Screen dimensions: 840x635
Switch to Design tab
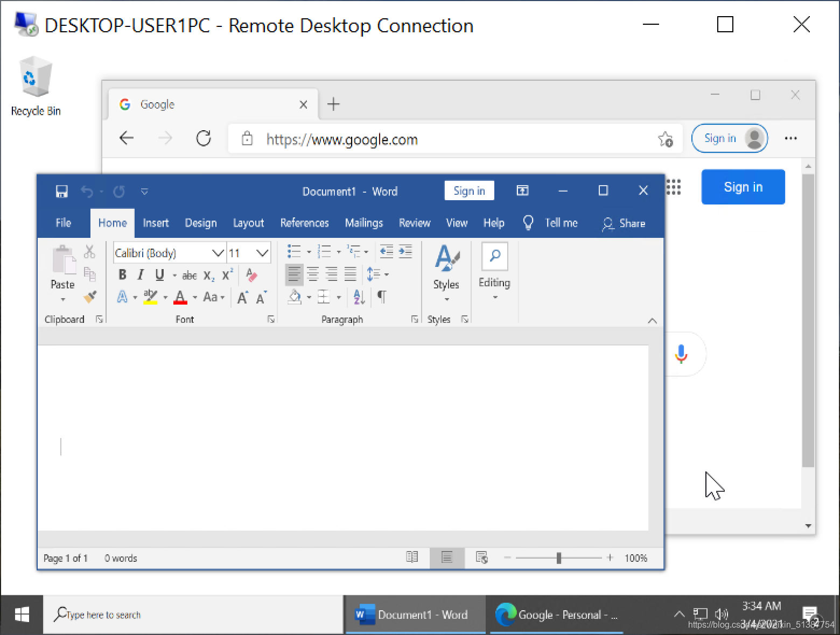pos(201,223)
